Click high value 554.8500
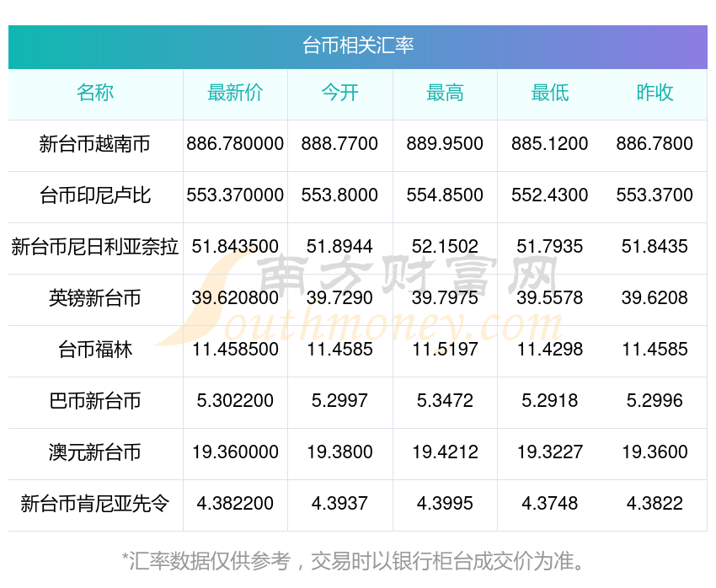This screenshot has width=716, height=588. (445, 195)
